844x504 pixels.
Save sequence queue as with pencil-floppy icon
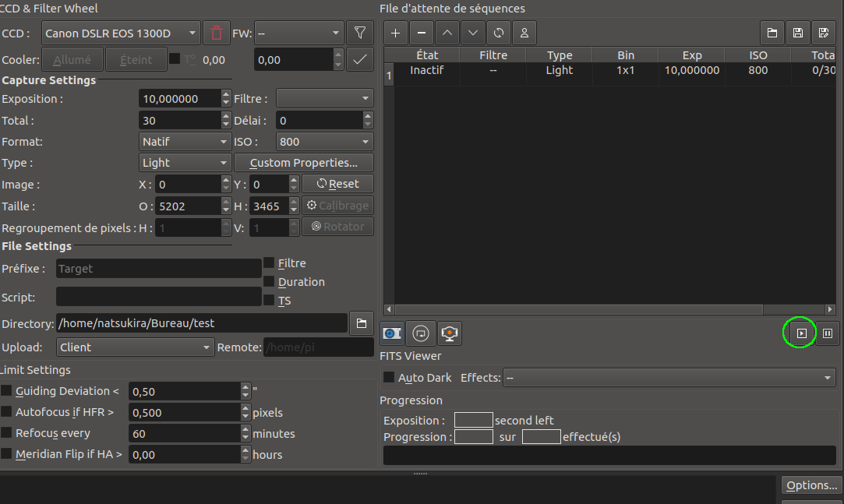click(x=824, y=33)
